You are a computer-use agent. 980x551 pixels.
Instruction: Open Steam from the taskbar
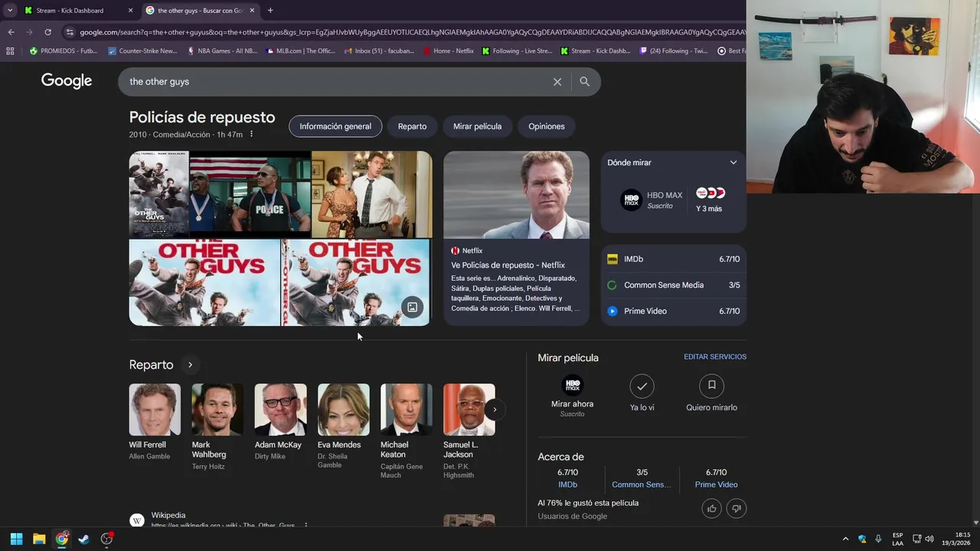tap(83, 539)
